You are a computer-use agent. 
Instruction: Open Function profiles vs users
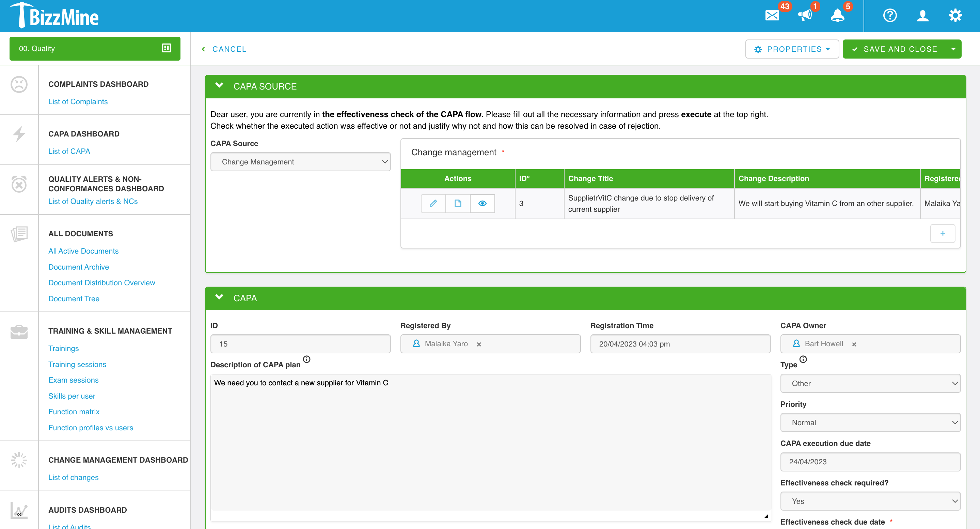coord(91,428)
